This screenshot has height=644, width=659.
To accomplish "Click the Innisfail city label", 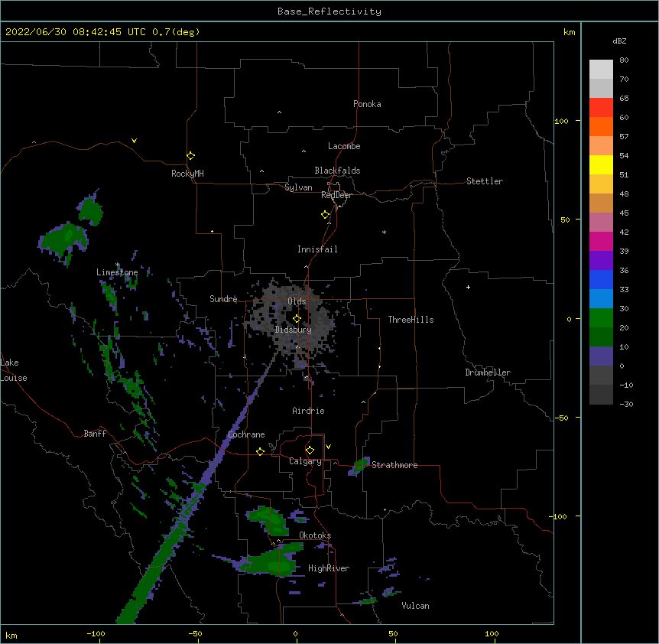I will (317, 249).
